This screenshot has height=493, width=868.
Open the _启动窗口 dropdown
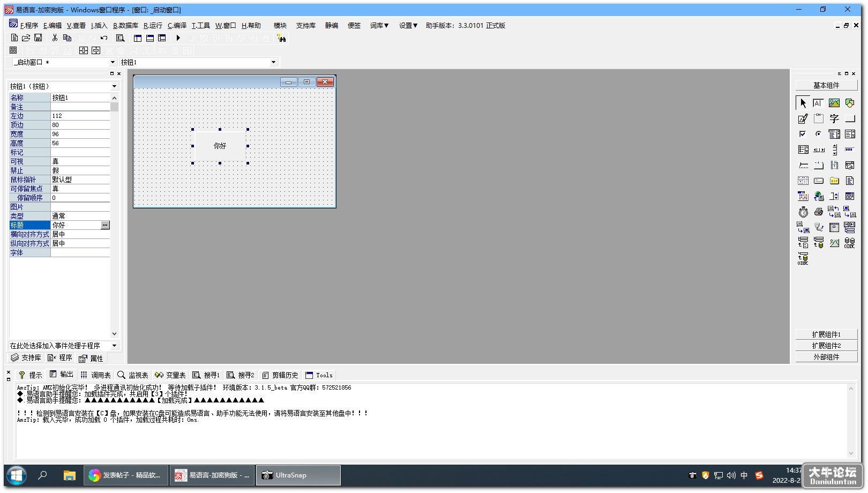[x=113, y=62]
